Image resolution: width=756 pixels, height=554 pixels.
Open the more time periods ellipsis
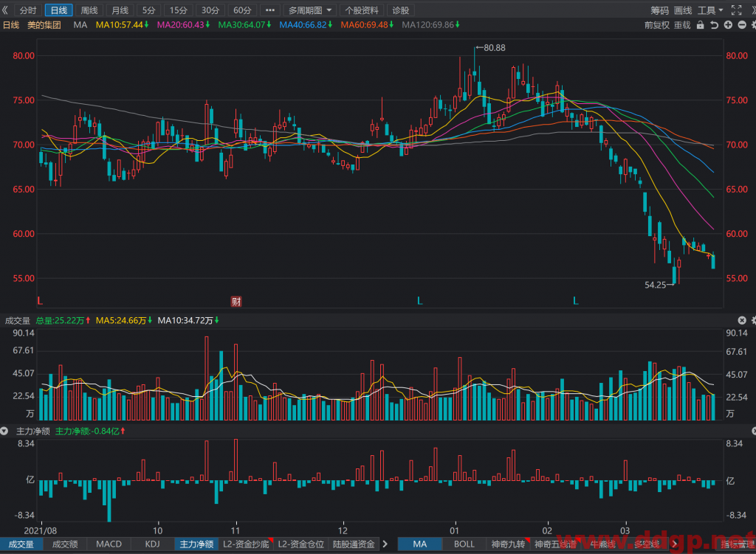270,10
